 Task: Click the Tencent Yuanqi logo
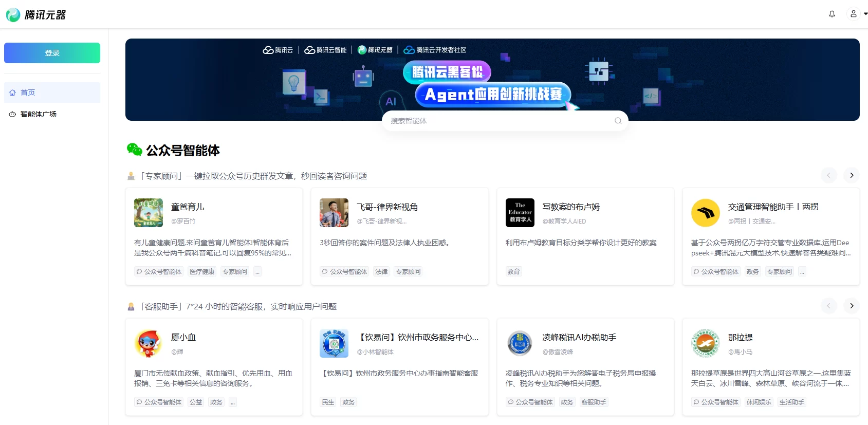[x=36, y=15]
